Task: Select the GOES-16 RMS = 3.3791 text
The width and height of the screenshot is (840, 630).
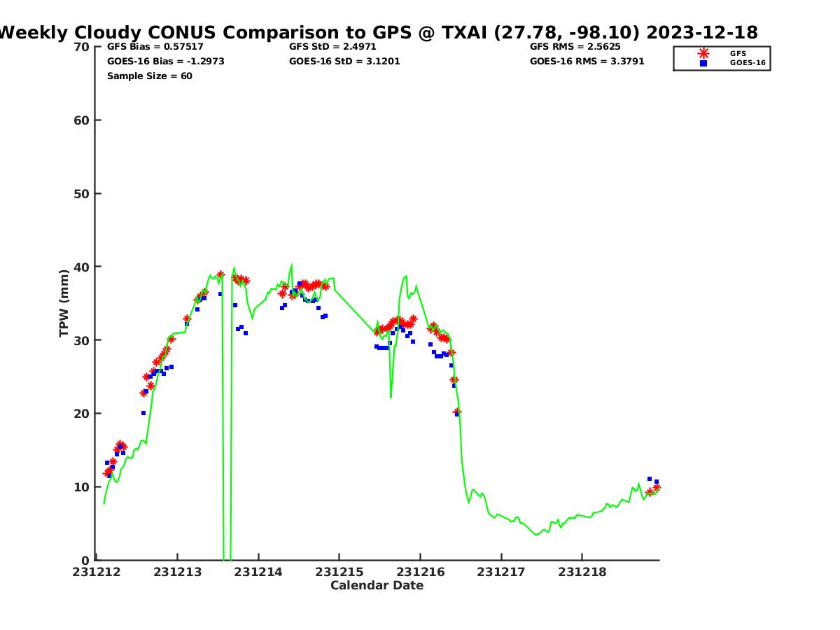Action: (587, 62)
